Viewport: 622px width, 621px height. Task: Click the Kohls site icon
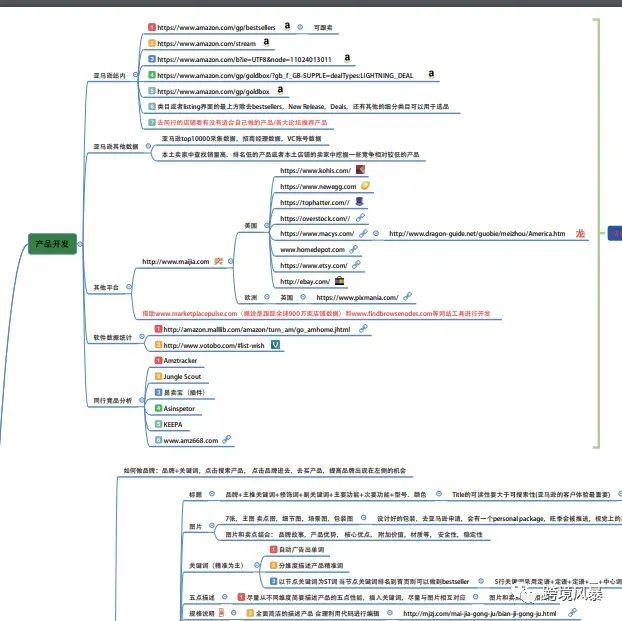point(360,169)
